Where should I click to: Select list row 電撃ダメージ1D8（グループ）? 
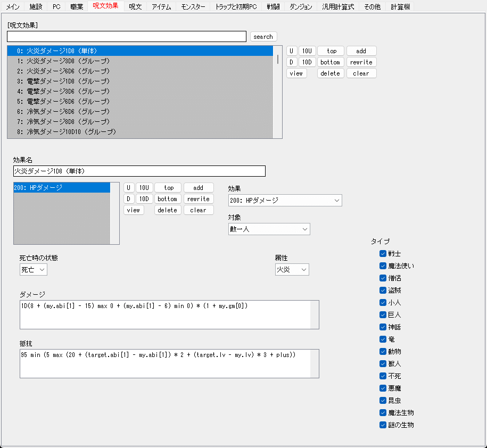[x=140, y=81]
